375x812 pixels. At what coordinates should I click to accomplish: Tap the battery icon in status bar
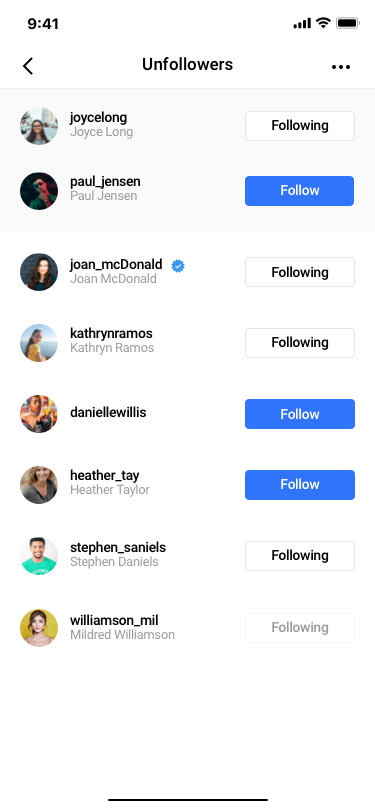348,23
